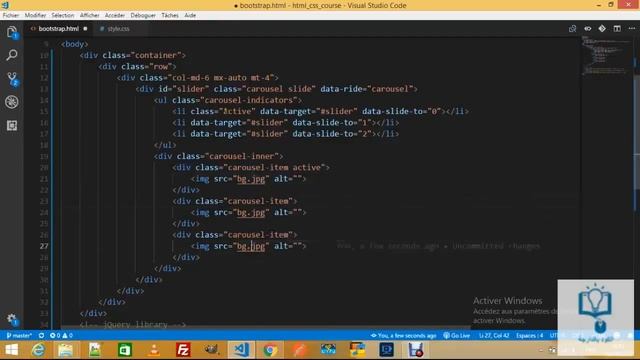This screenshot has height=360, width=640.
Task: Click the 'carousel-indicators' class text on line 14
Action: coord(249,100)
